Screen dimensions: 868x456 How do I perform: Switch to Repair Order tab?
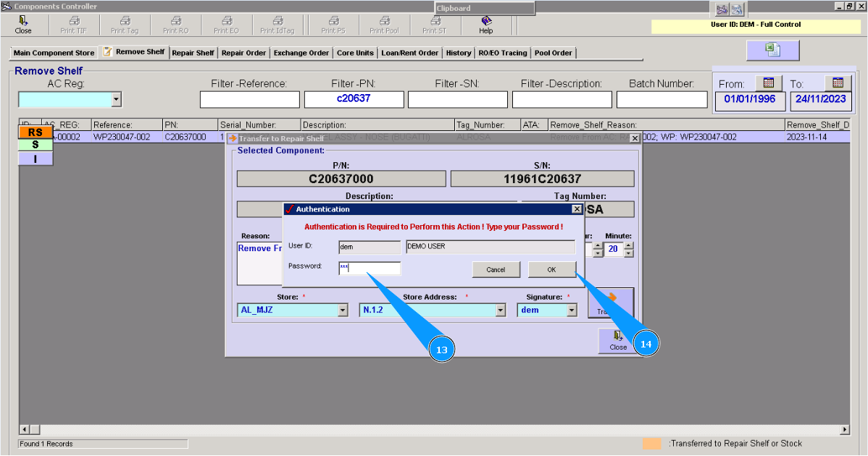click(243, 53)
